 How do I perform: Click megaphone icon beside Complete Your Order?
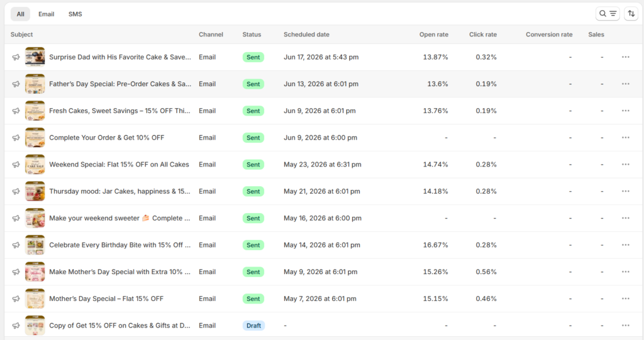tap(16, 138)
